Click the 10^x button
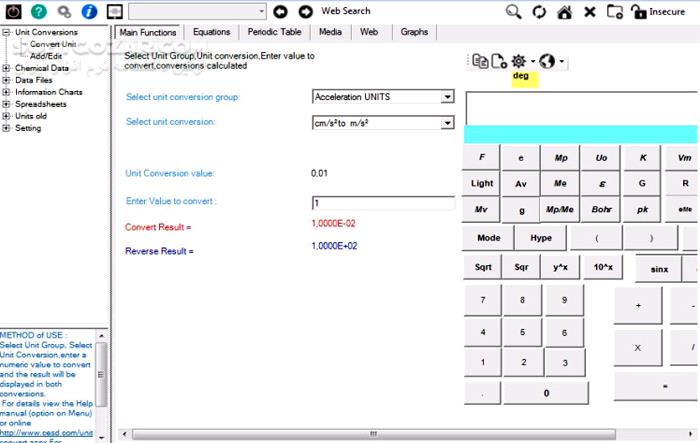 [603, 267]
